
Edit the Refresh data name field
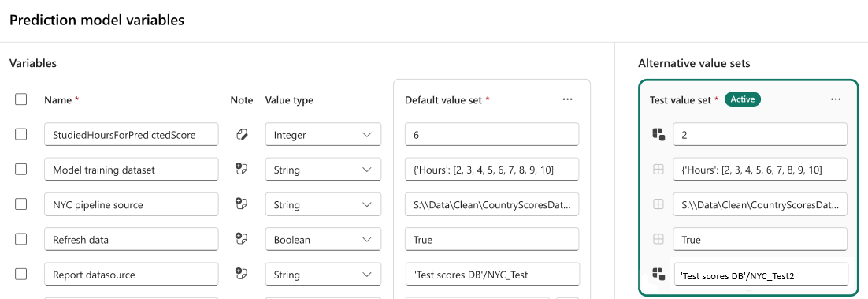tap(132, 240)
